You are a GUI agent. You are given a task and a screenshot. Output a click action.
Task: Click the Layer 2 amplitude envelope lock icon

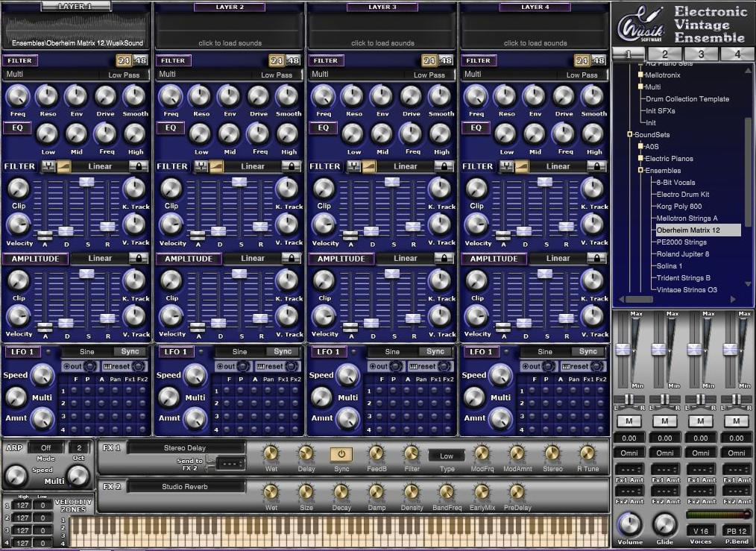point(292,259)
